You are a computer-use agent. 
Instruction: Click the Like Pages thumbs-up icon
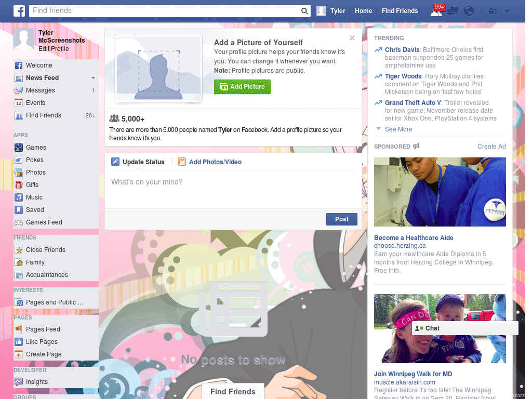(19, 342)
